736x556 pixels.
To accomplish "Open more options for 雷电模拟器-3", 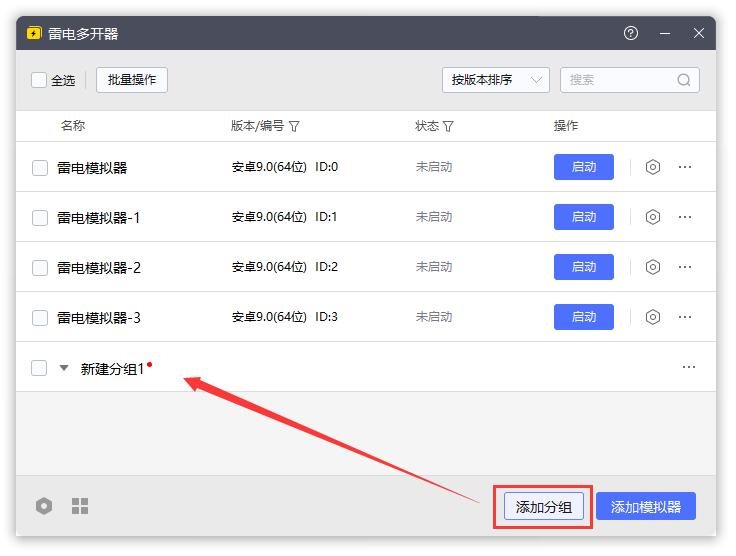I will pos(685,317).
